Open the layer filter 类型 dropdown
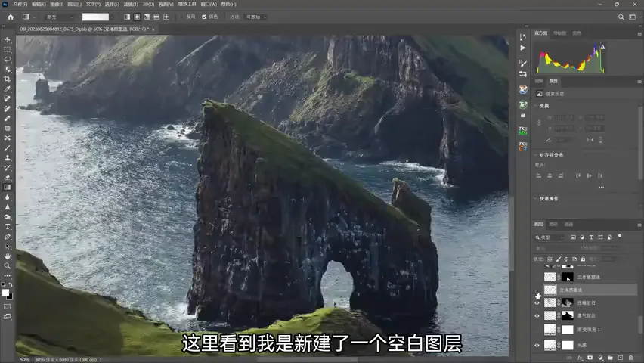This screenshot has width=644, height=363. tap(550, 237)
